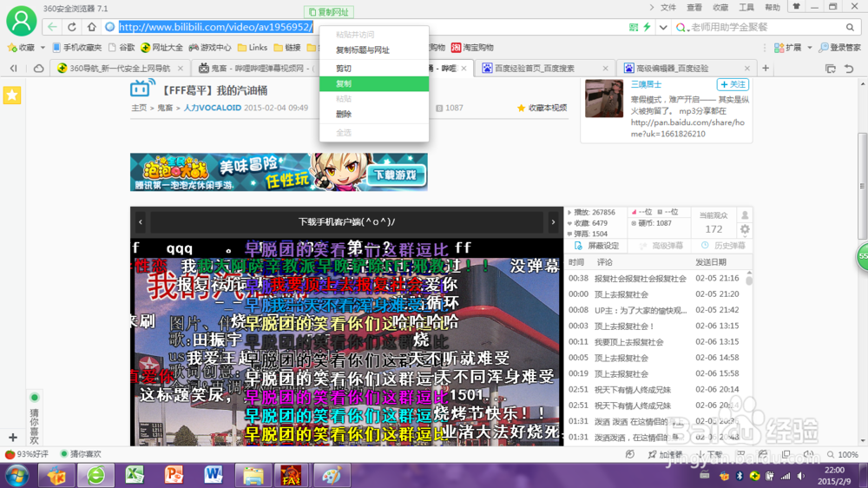868x488 pixels.
Task: Click the 复制网址 button above the address bar
Action: tap(329, 11)
